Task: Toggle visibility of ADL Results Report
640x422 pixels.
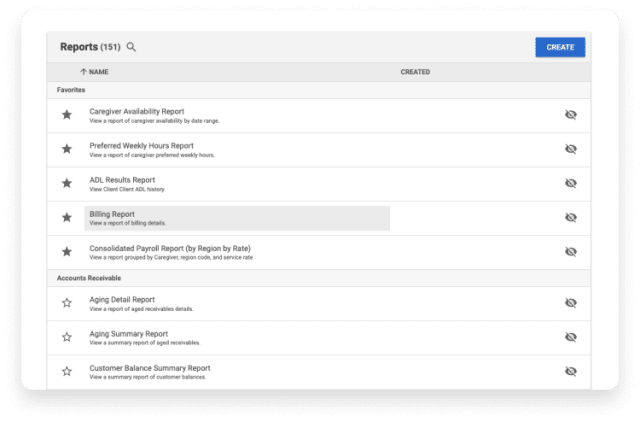Action: [x=571, y=183]
